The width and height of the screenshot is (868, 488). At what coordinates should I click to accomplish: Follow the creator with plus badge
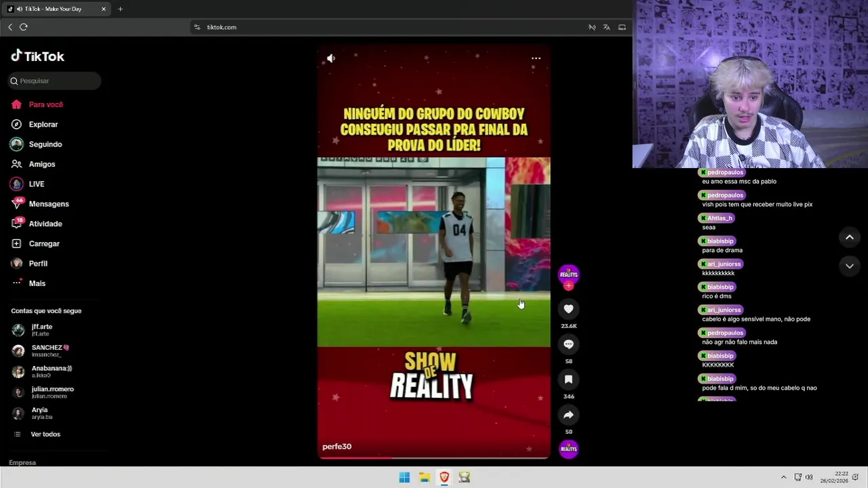(568, 285)
